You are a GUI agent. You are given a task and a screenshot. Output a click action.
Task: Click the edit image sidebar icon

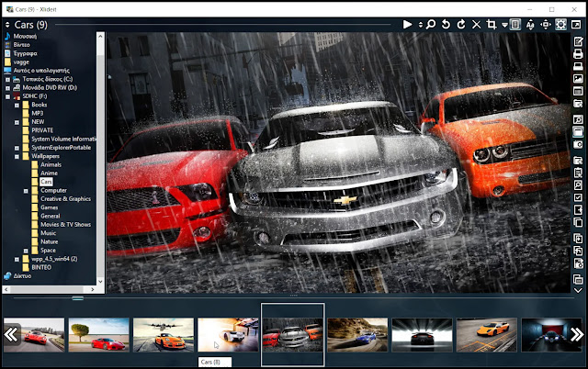[x=578, y=41]
